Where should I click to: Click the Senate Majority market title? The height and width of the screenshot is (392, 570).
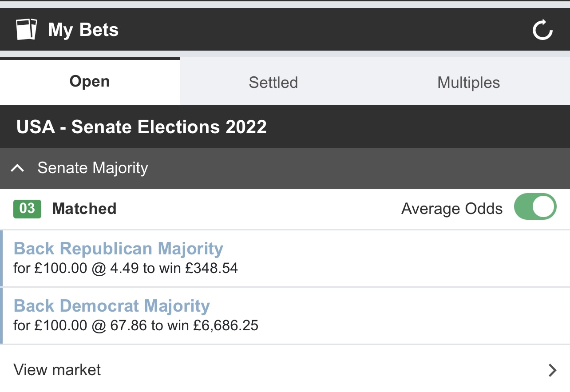point(93,168)
